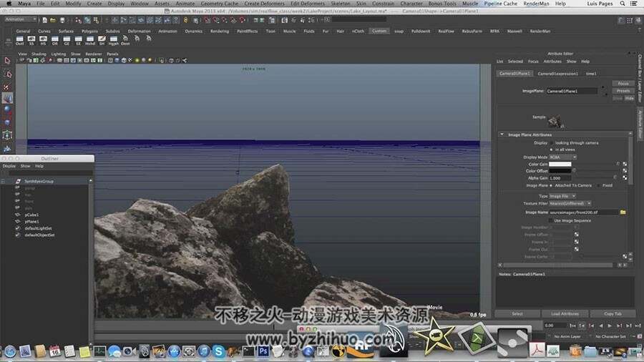This screenshot has height=362, width=644.
Task: Select 'Attached To Camera' image plane option
Action: click(x=551, y=185)
